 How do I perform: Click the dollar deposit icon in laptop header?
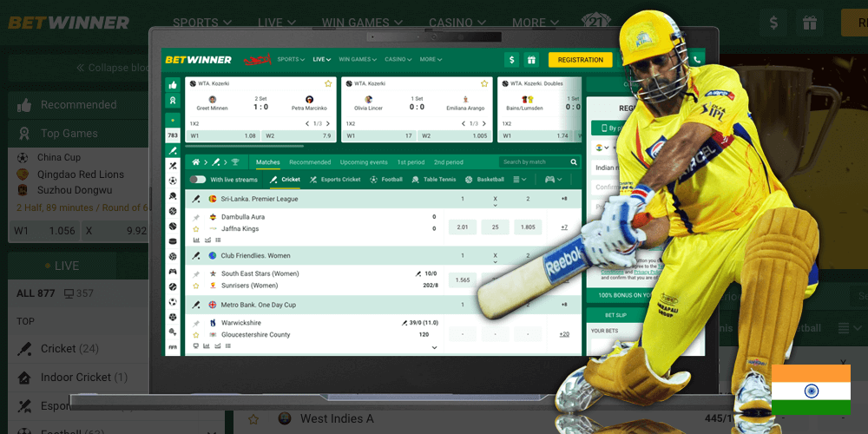coord(512,60)
